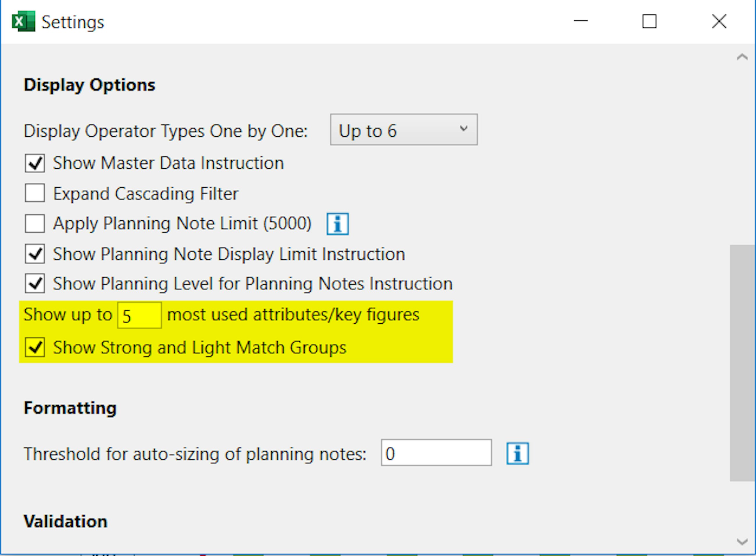The width and height of the screenshot is (756, 556).
Task: Uncheck Show Planning Level for Planning Notes Instruction
Action: [x=35, y=283]
